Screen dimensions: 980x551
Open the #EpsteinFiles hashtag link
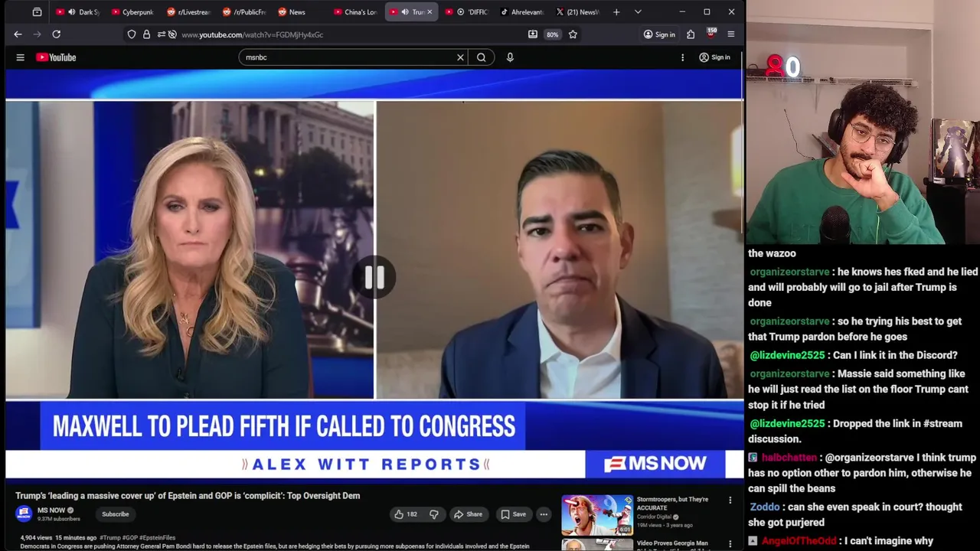click(157, 538)
